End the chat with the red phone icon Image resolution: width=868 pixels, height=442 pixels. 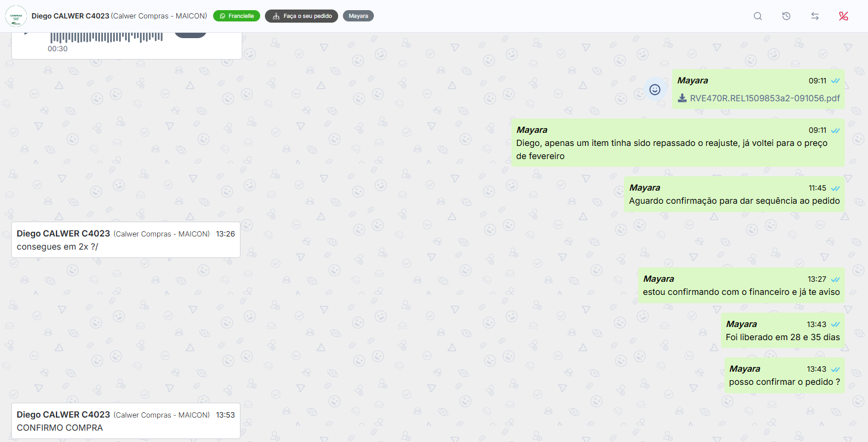pos(844,16)
